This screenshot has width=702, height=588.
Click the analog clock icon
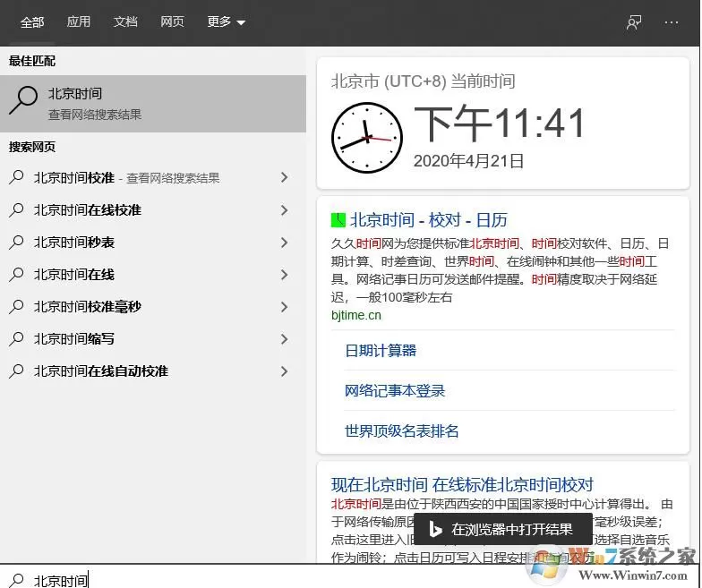coord(367,138)
